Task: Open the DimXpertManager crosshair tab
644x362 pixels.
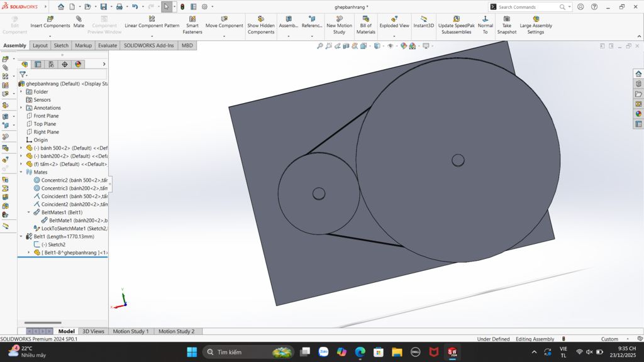Action: [65, 64]
